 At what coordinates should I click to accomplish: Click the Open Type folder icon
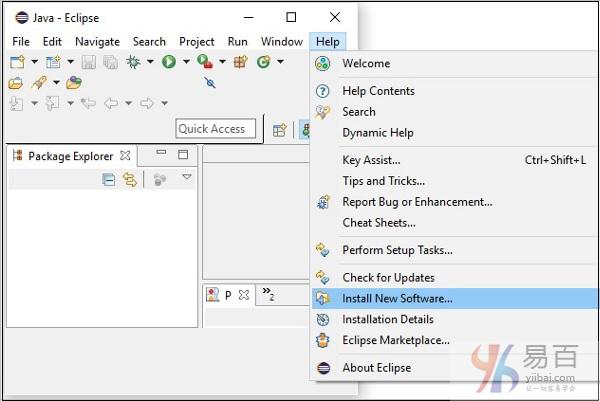(x=16, y=83)
